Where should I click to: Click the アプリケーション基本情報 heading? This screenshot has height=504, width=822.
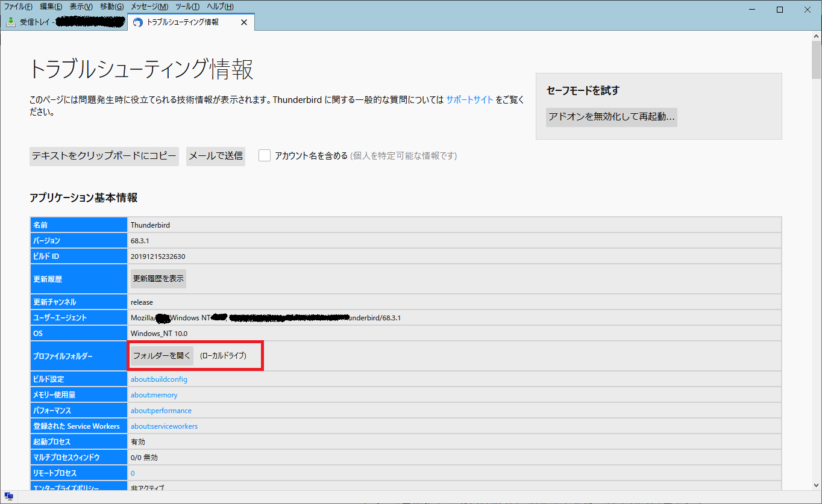tap(83, 198)
